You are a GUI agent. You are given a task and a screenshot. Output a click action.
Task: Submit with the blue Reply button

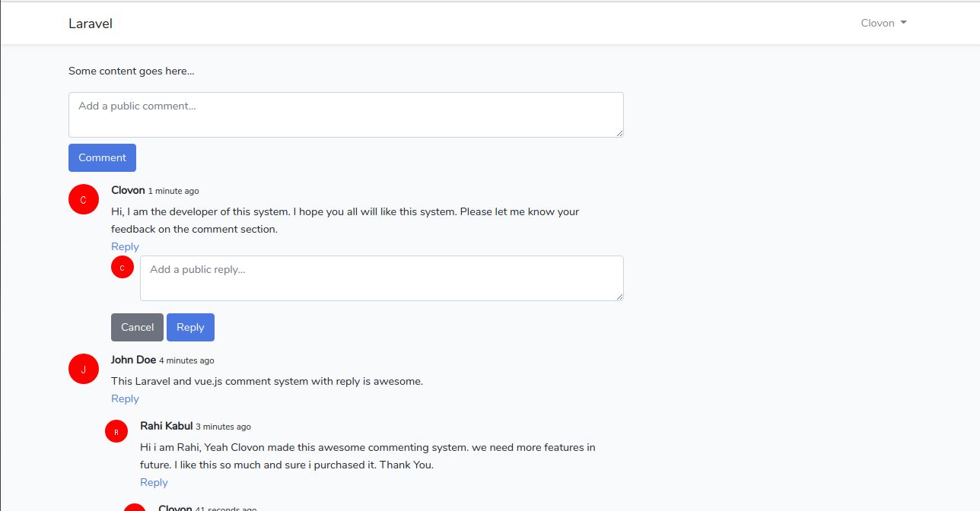point(190,327)
